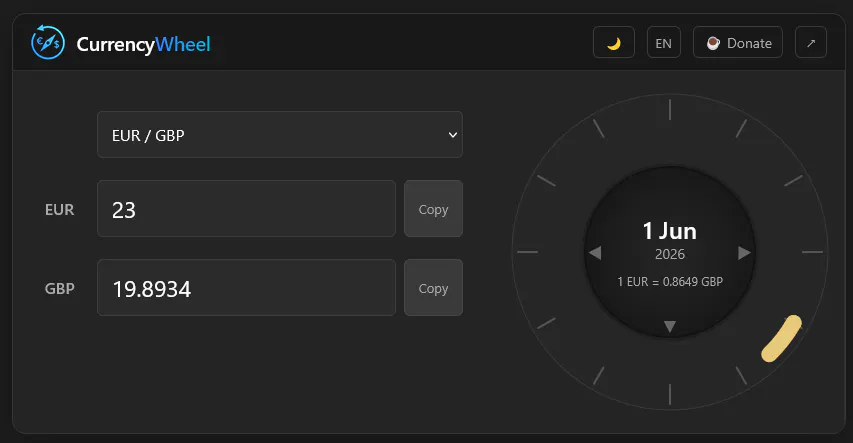This screenshot has width=853, height=443.
Task: Click the Donate button
Action: click(738, 42)
